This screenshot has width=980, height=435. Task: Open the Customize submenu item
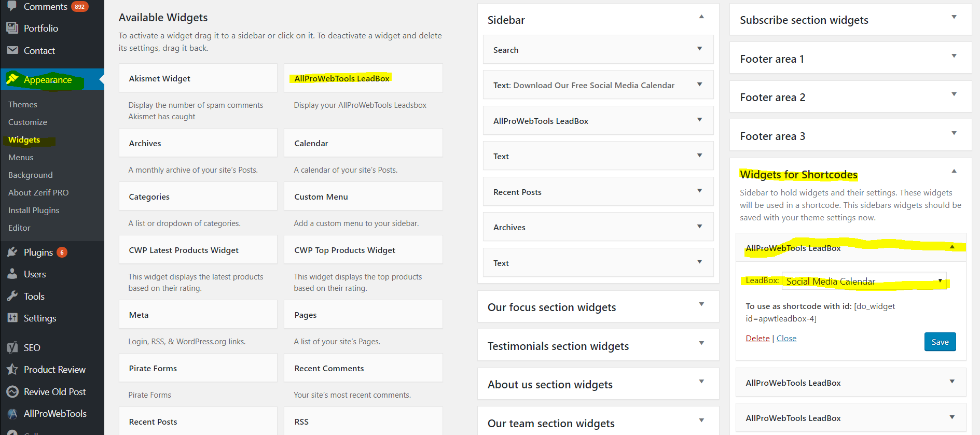pos(27,122)
